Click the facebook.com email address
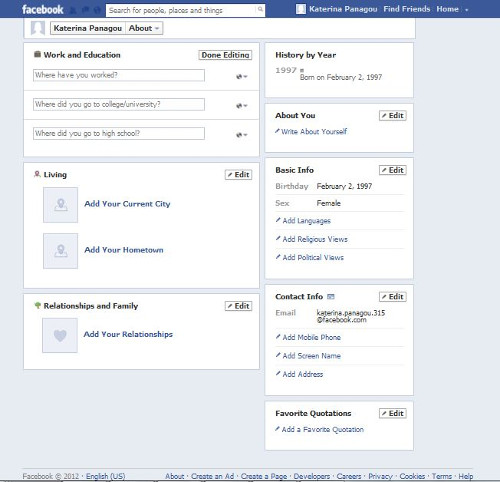500x482 pixels. [x=351, y=316]
